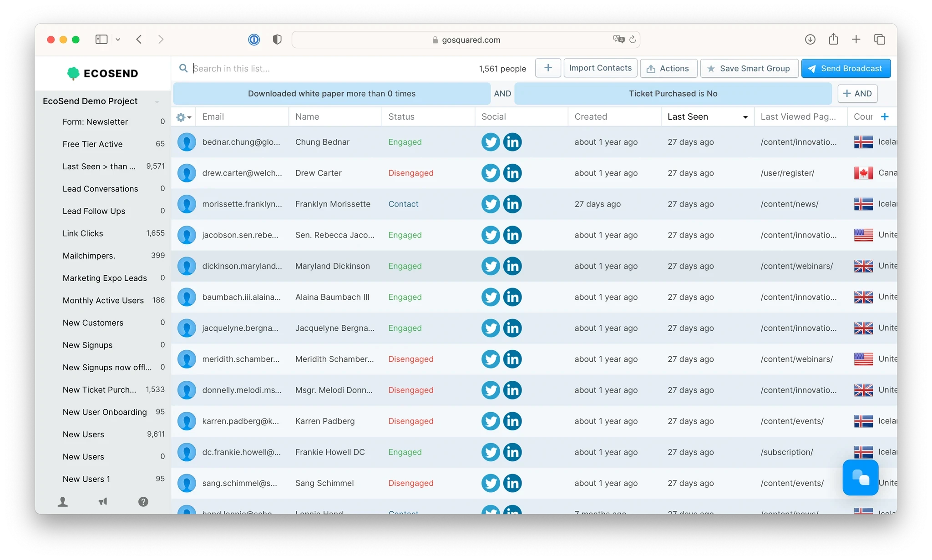Click the privacy shield icon in toolbar
Viewport: 932px width, 560px height.
(277, 40)
